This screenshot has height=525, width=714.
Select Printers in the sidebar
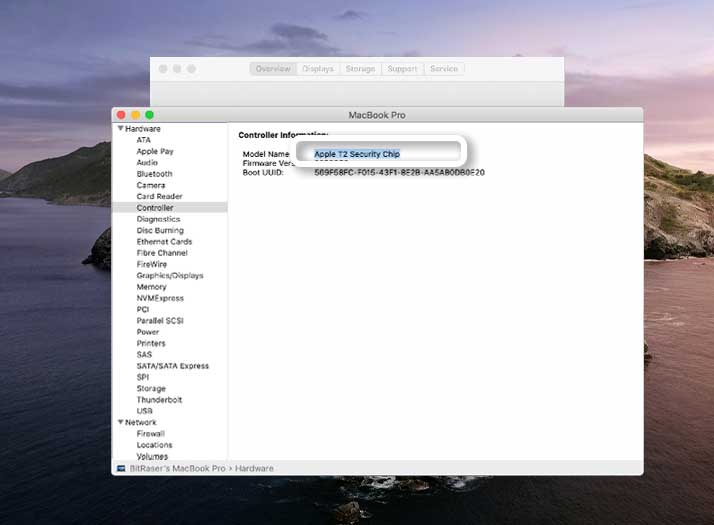pyautogui.click(x=151, y=343)
